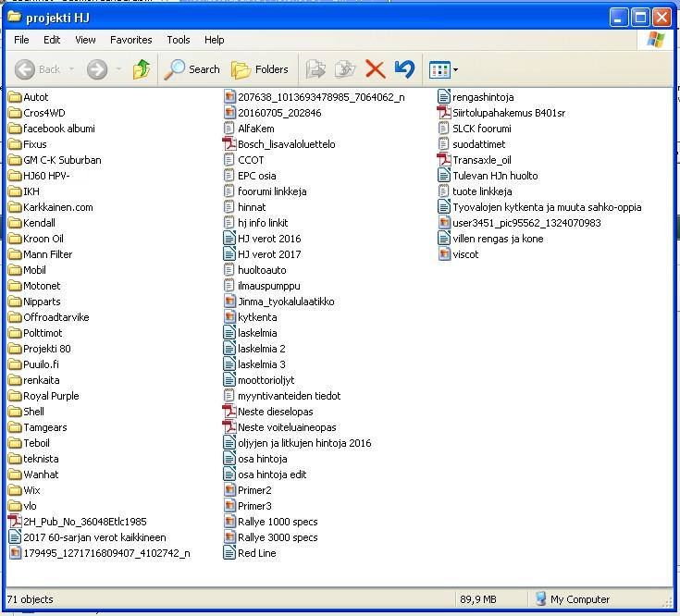Screen dimensions: 680x616
Task: Click the Views icon button
Action: 439,69
